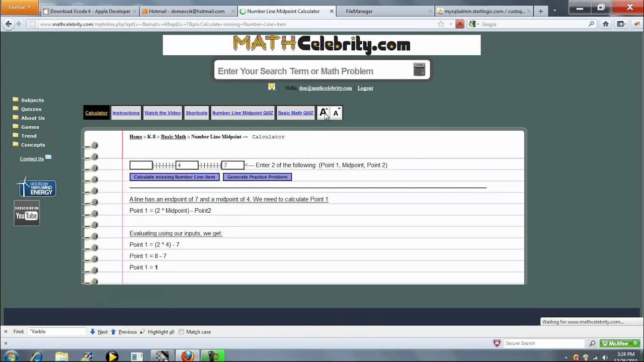Open the Number Line Midpoint QUIZ tab

(243, 113)
